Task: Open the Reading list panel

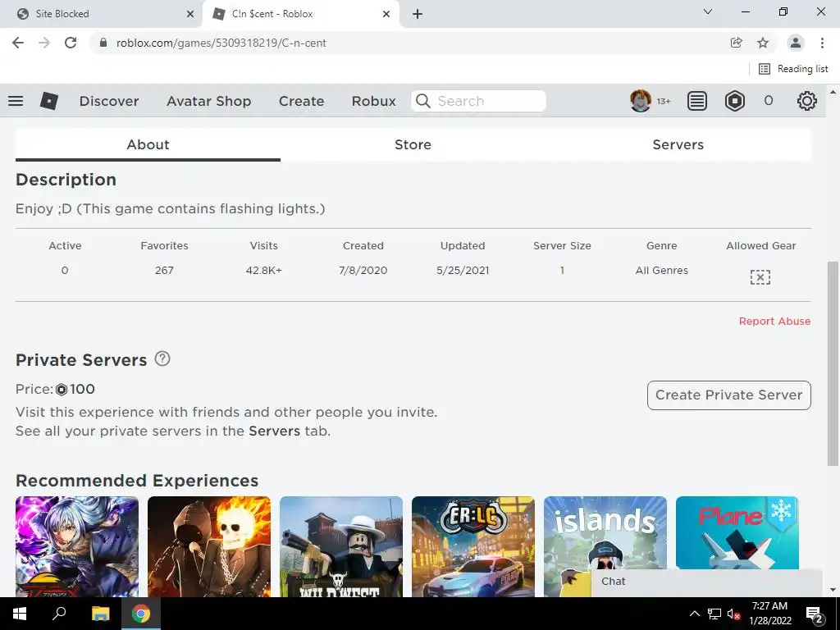Action: point(793,69)
